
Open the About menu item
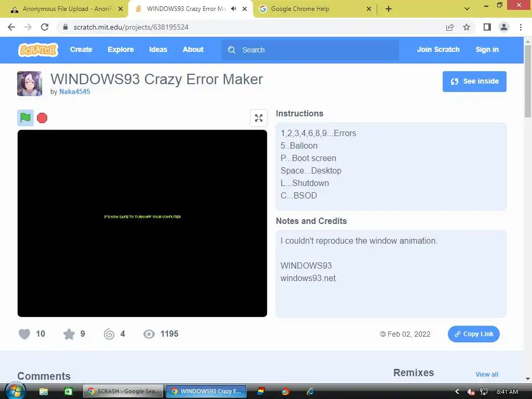click(x=193, y=49)
